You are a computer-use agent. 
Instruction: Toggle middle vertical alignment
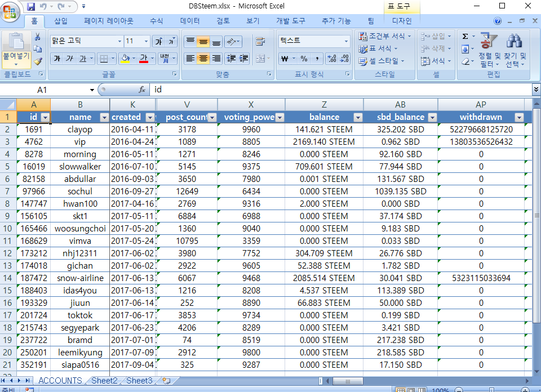[203, 42]
